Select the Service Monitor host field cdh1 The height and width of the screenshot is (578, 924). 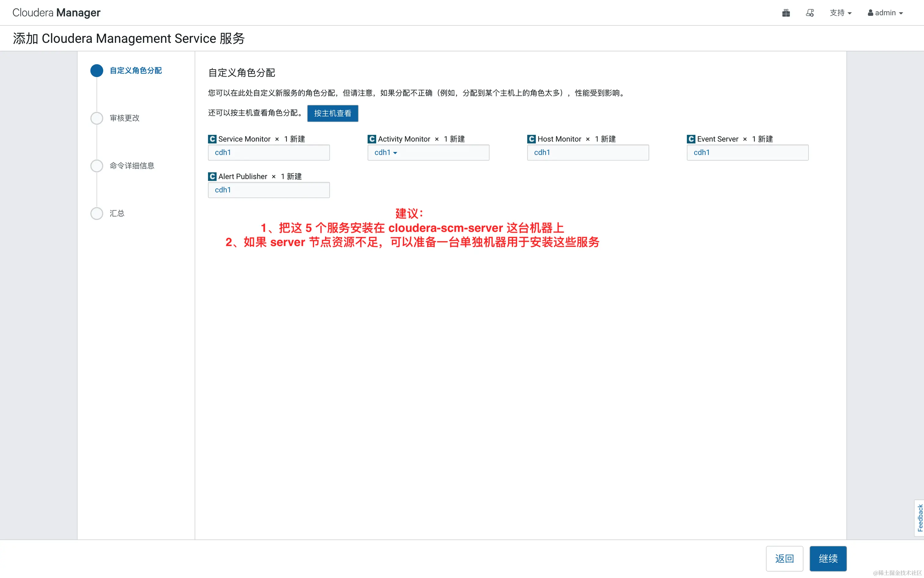click(269, 153)
